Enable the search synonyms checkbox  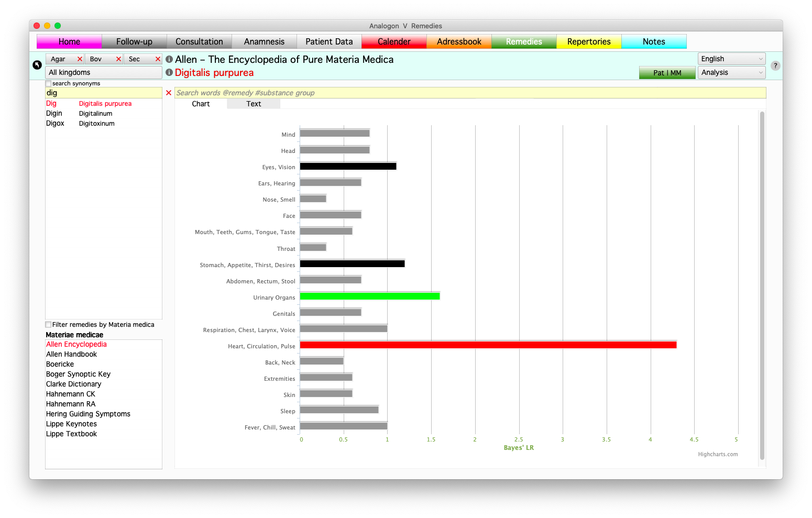tap(49, 84)
